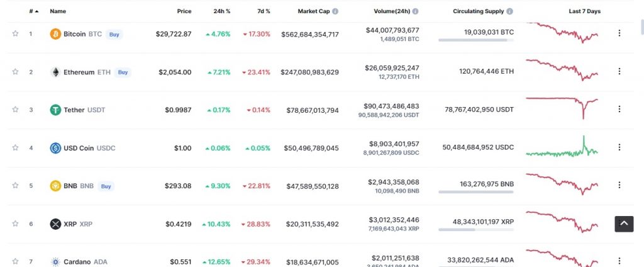
Task: Click the page vertical scrollbar thumb
Action: point(642,26)
